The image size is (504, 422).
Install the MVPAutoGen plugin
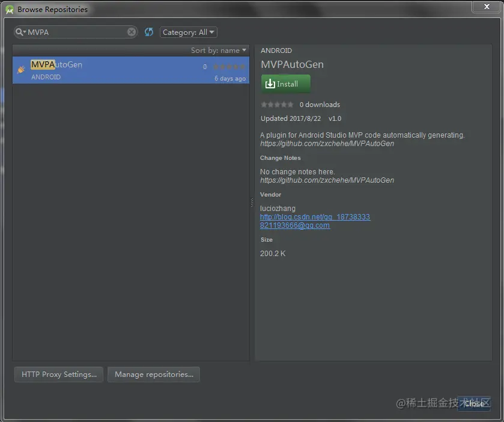[x=285, y=84]
